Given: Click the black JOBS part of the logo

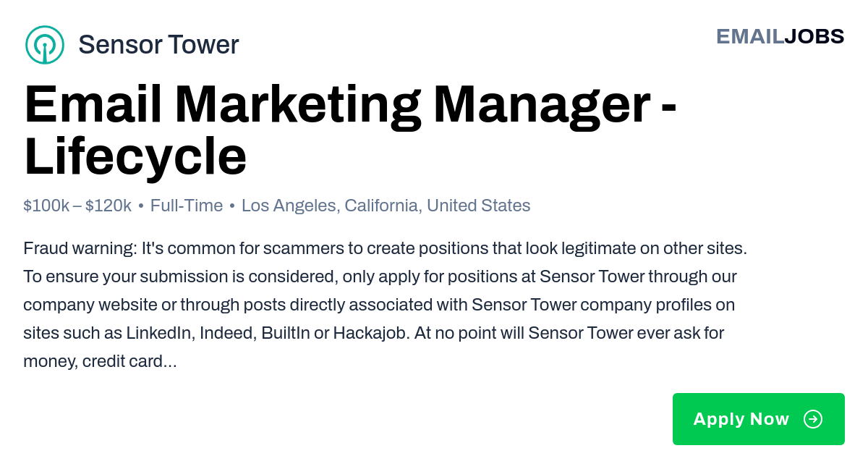Looking at the screenshot, I should (814, 36).
